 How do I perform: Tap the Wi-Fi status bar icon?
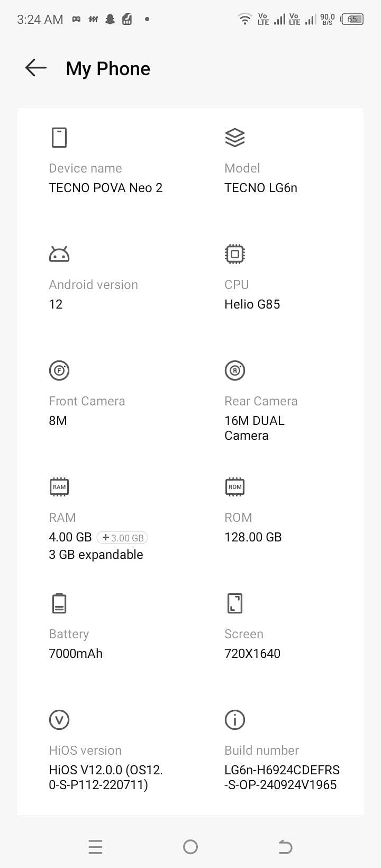coord(244,20)
